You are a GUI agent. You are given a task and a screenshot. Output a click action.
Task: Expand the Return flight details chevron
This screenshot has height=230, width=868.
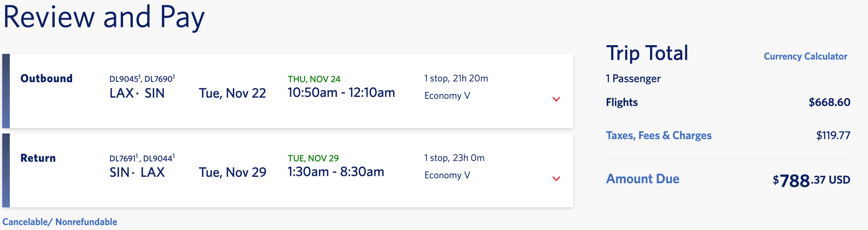556,179
